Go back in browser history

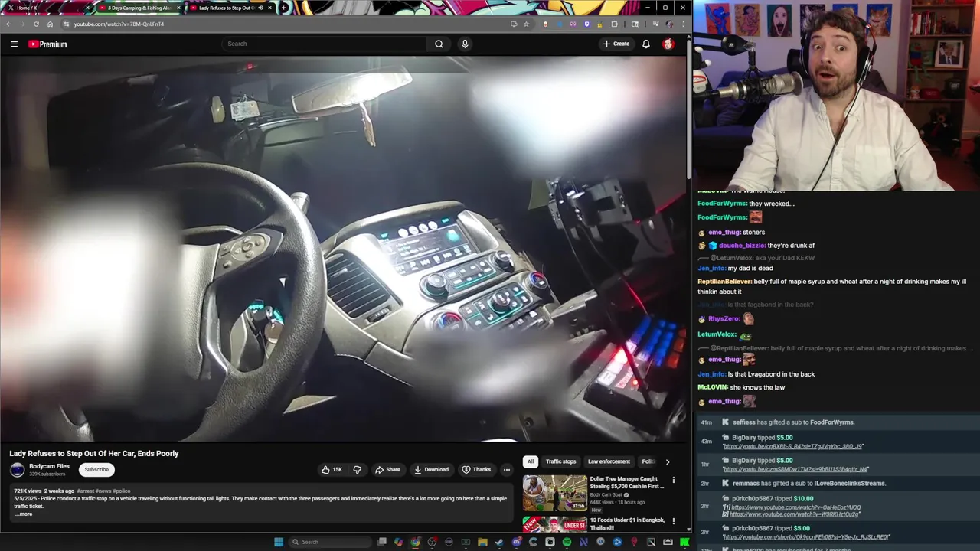(x=8, y=24)
